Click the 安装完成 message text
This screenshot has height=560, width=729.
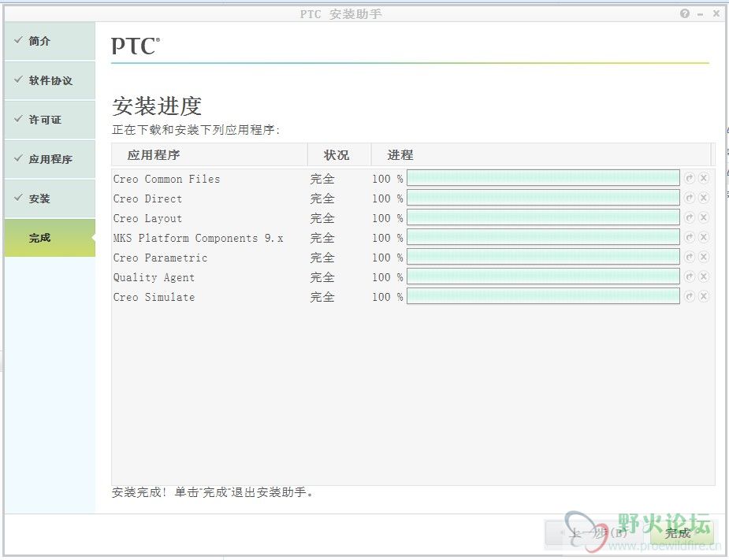pos(212,492)
